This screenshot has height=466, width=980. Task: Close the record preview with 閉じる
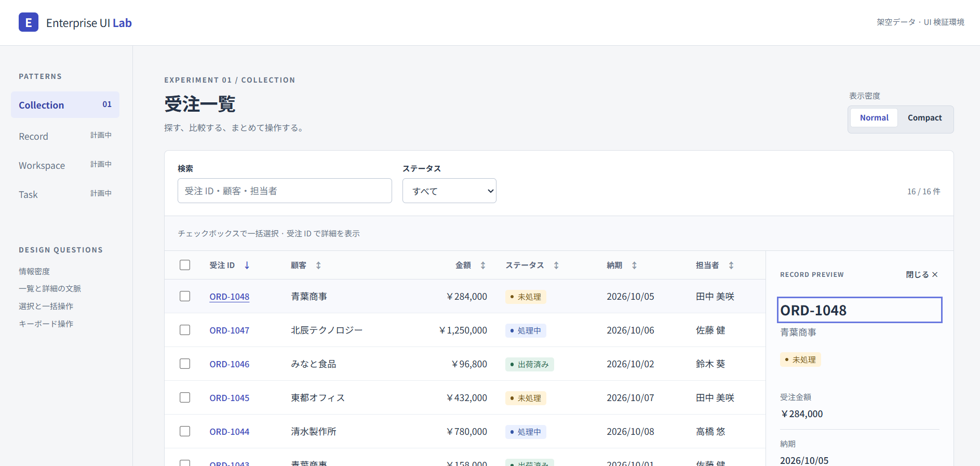click(922, 275)
